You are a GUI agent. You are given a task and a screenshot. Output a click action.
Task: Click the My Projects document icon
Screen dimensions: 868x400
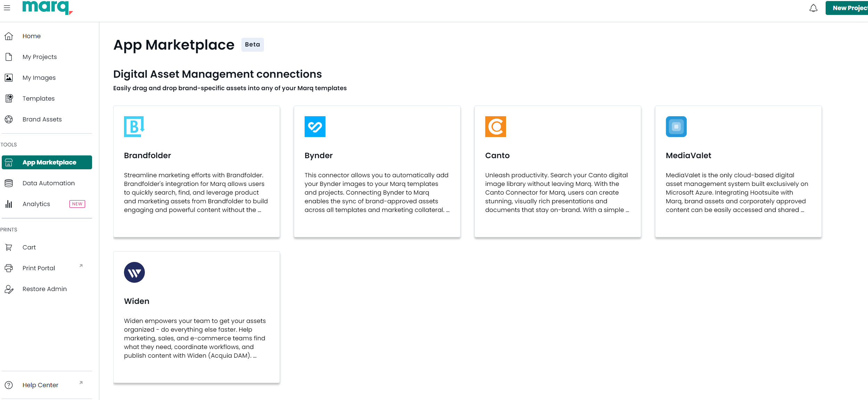point(9,57)
